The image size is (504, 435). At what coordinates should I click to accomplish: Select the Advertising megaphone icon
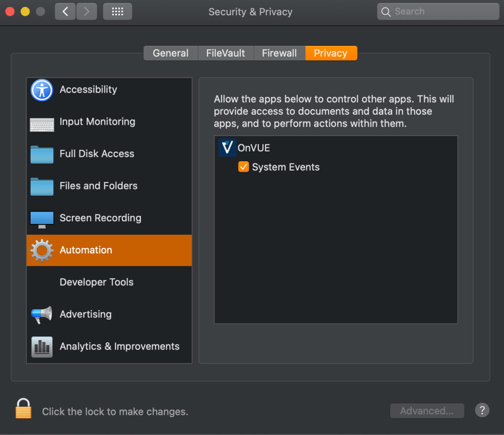(x=42, y=315)
